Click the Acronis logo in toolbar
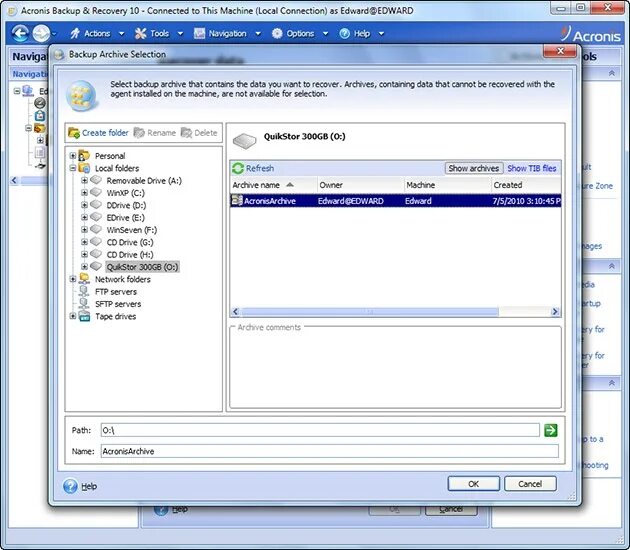This screenshot has height=550, width=630. (591, 34)
